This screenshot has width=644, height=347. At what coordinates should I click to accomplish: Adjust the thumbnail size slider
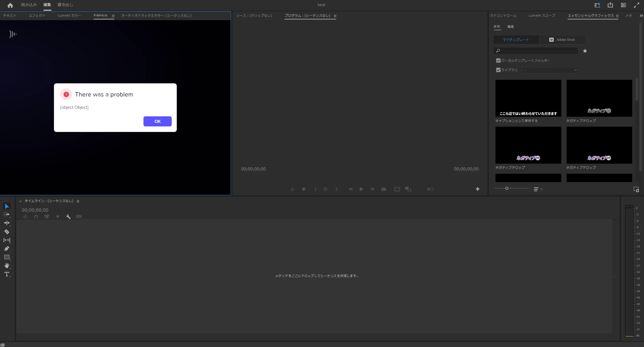(x=507, y=188)
